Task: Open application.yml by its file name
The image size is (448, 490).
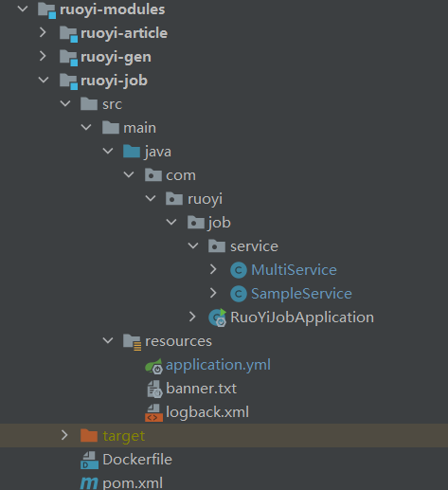Action: (x=218, y=366)
